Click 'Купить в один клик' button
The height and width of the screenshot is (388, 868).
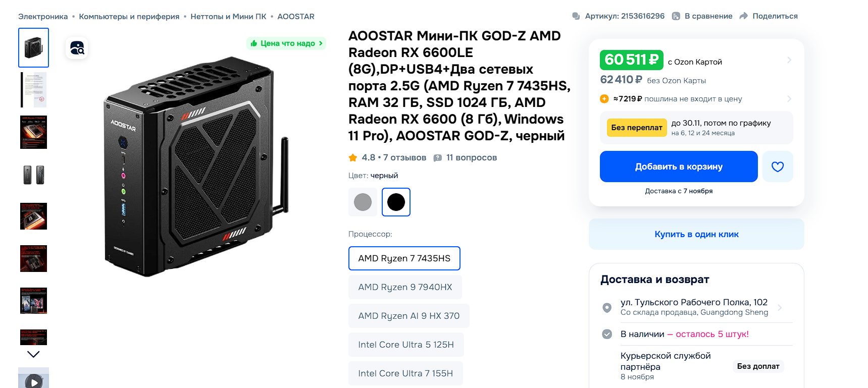click(696, 234)
